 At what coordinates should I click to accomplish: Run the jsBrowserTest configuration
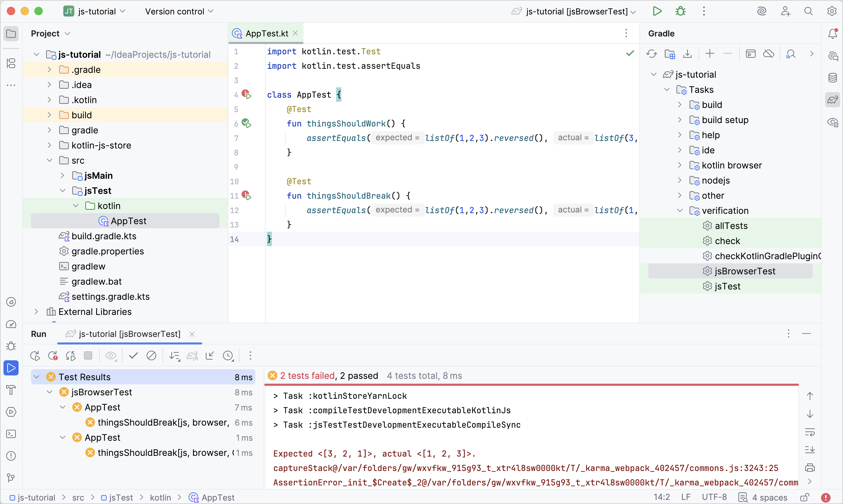657,11
